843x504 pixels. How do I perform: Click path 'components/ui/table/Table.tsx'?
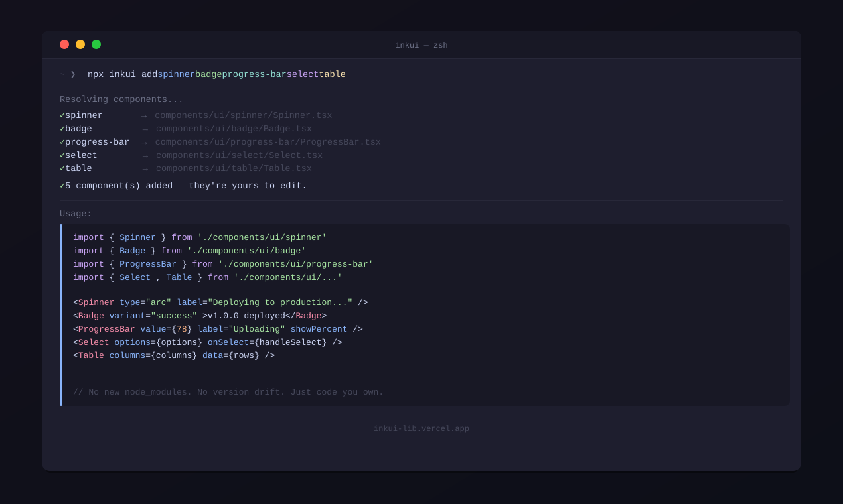click(x=234, y=168)
